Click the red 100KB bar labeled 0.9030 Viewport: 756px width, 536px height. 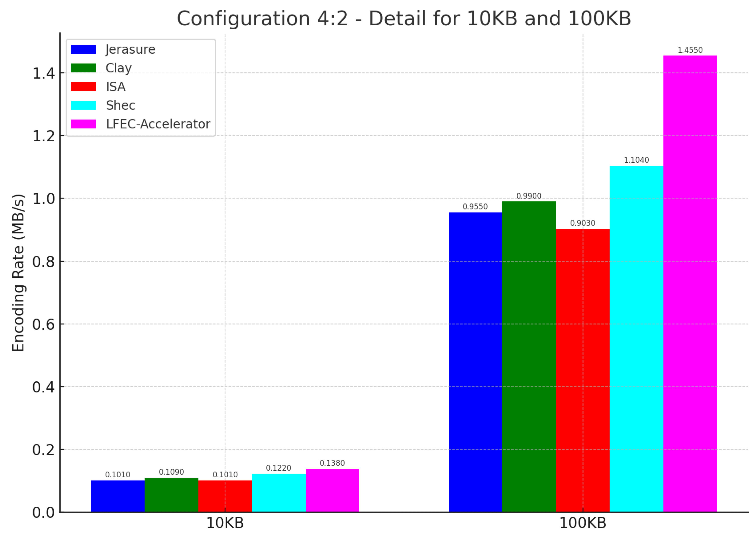click(582, 370)
